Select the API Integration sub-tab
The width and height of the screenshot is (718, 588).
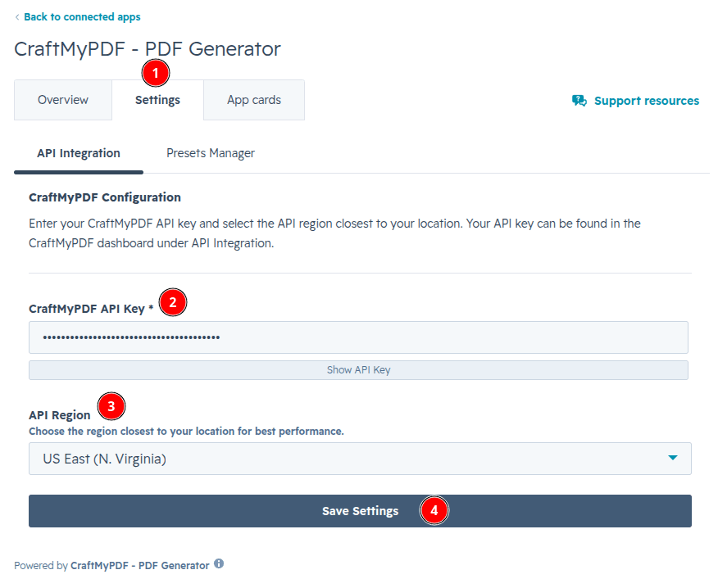tap(79, 153)
